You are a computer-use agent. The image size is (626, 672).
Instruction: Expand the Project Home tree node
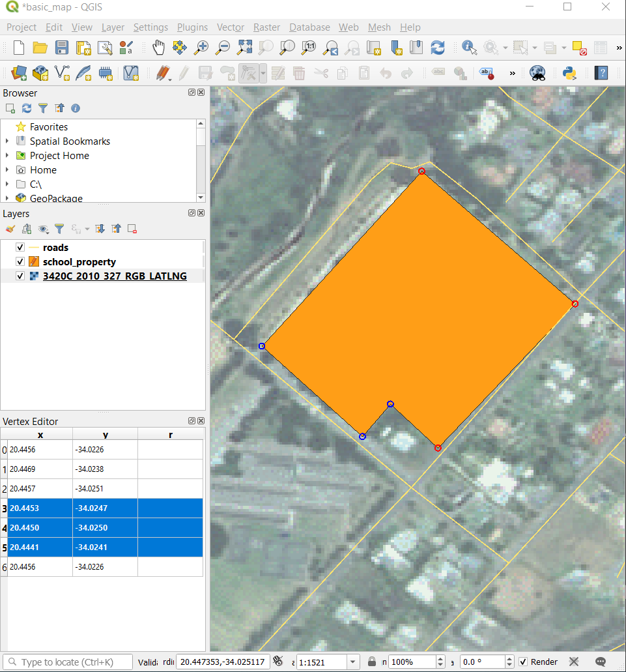7,156
